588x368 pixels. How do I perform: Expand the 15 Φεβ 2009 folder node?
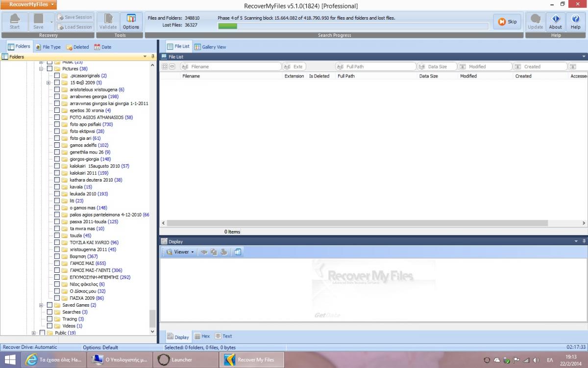pyautogui.click(x=49, y=83)
